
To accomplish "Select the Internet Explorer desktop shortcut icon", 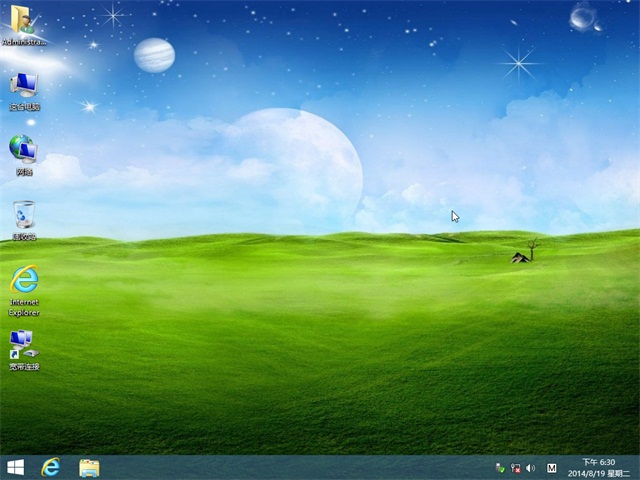I will (23, 278).
